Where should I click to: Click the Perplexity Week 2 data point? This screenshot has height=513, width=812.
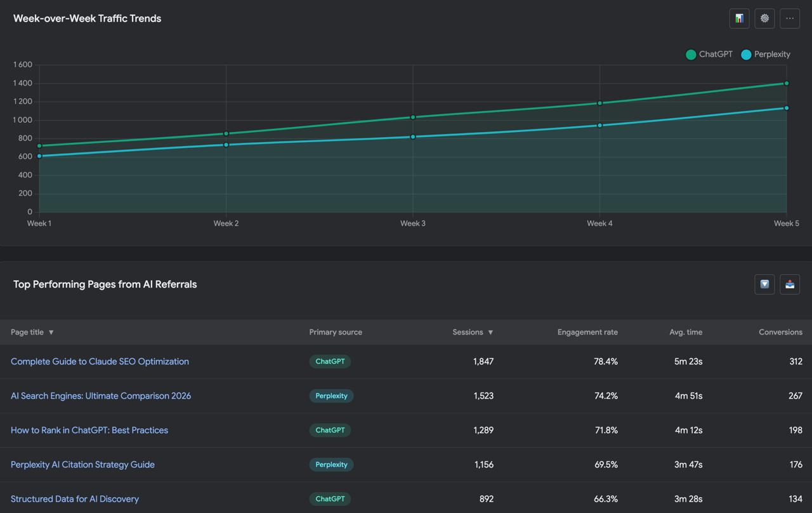[226, 145]
